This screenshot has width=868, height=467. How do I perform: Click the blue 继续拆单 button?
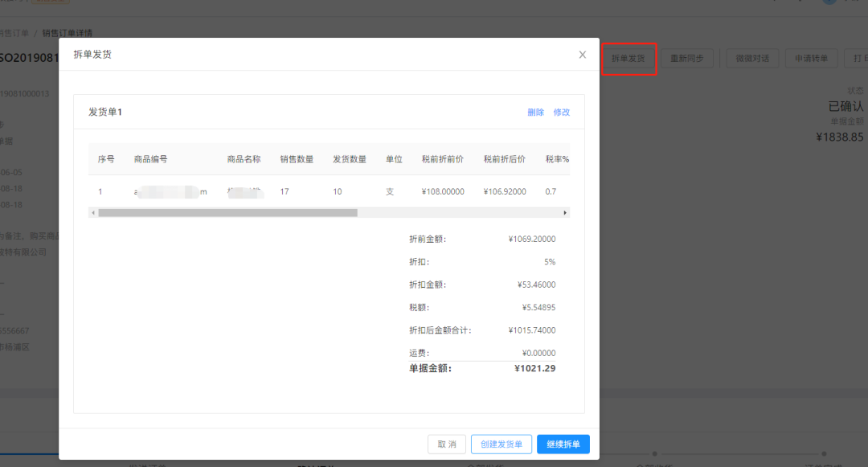pos(563,444)
